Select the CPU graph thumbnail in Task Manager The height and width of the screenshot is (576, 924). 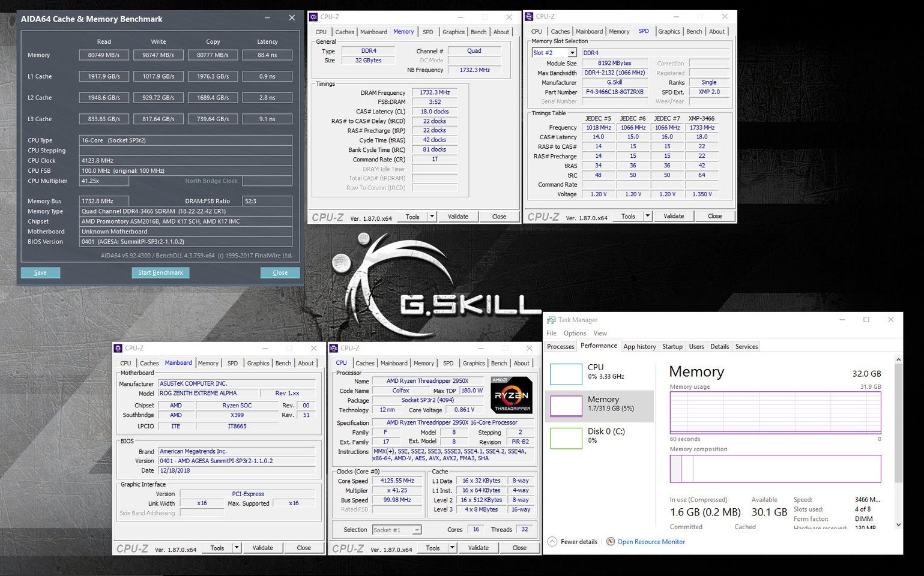[x=566, y=374]
